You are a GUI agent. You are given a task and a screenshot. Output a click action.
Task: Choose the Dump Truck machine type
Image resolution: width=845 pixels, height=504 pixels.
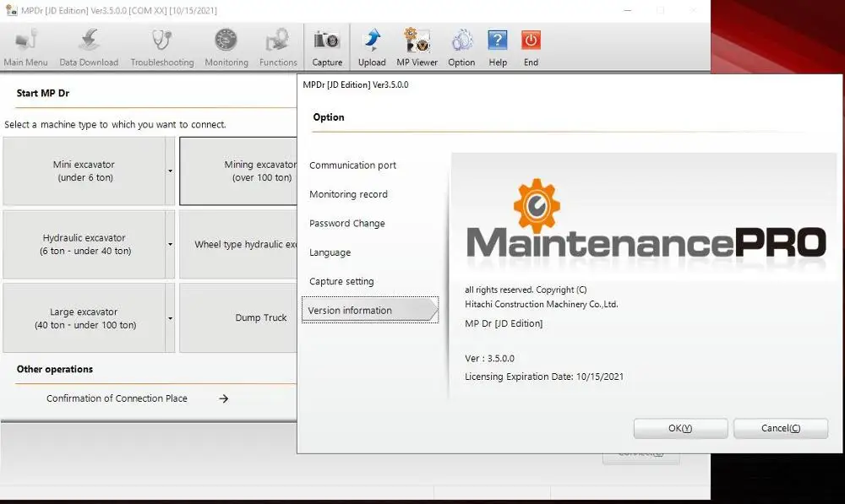(x=238, y=318)
